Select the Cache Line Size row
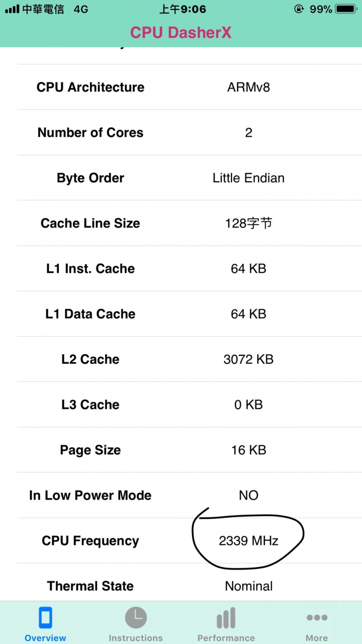 coord(181,223)
